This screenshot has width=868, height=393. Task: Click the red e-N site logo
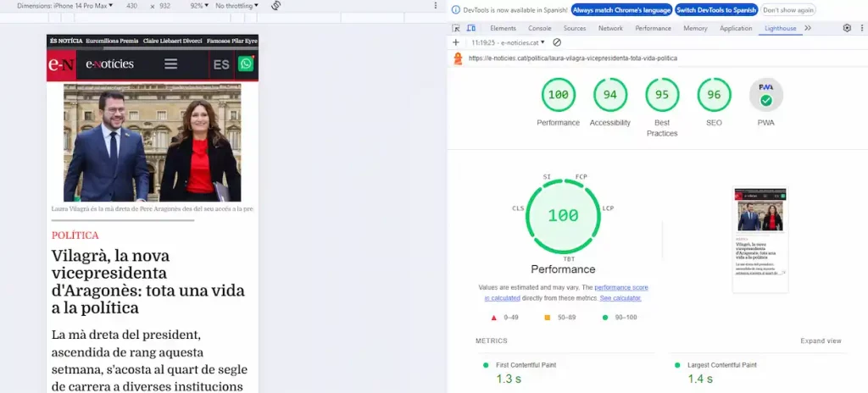click(61, 64)
